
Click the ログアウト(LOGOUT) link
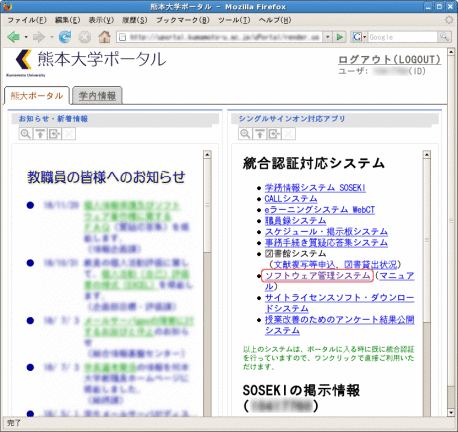pos(389,60)
